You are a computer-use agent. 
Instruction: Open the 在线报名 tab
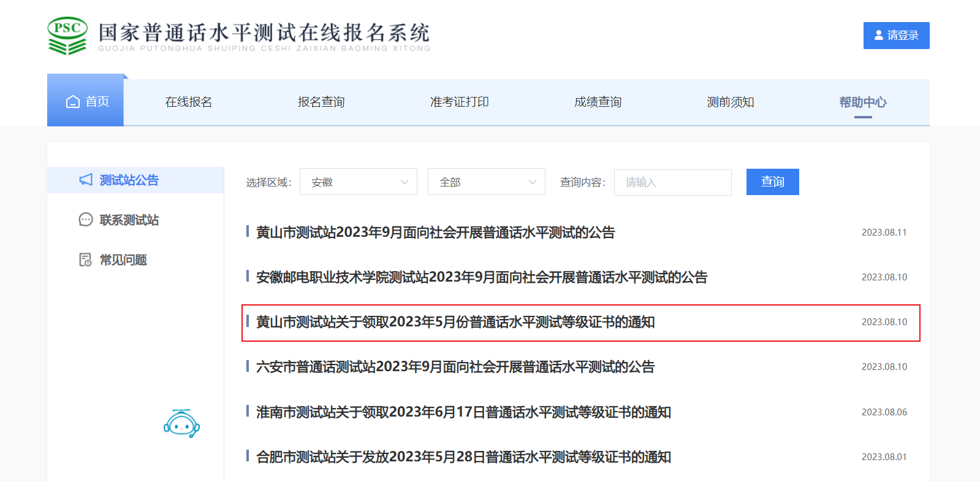click(x=189, y=102)
